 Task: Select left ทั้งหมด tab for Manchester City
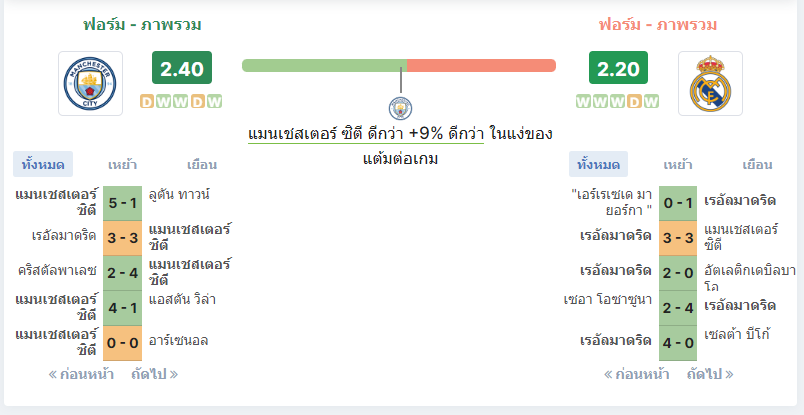[x=43, y=165]
